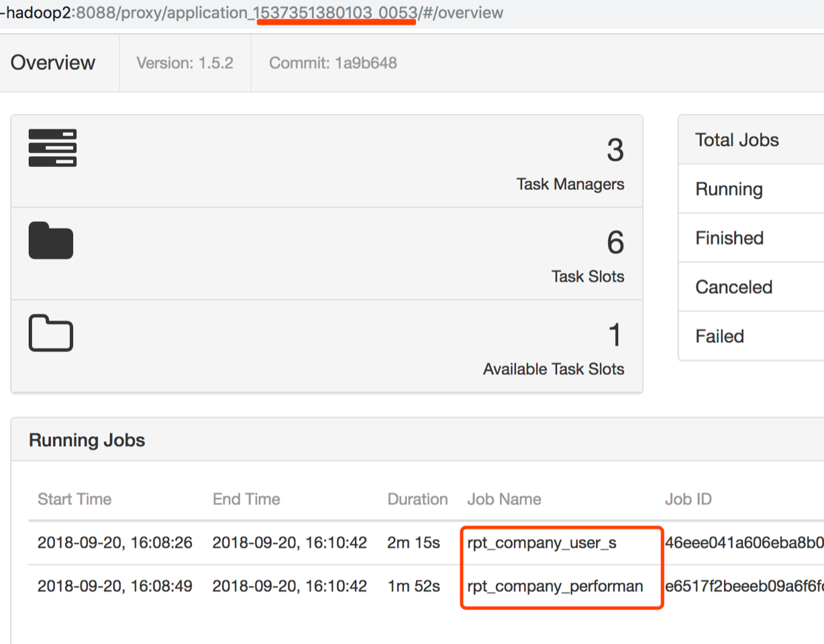
Task: Select the Canceled row in Total Jobs
Action: click(x=733, y=287)
